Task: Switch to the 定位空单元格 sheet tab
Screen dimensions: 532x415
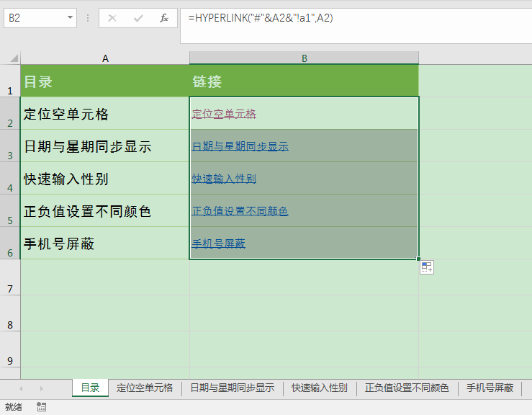Action: 145,388
